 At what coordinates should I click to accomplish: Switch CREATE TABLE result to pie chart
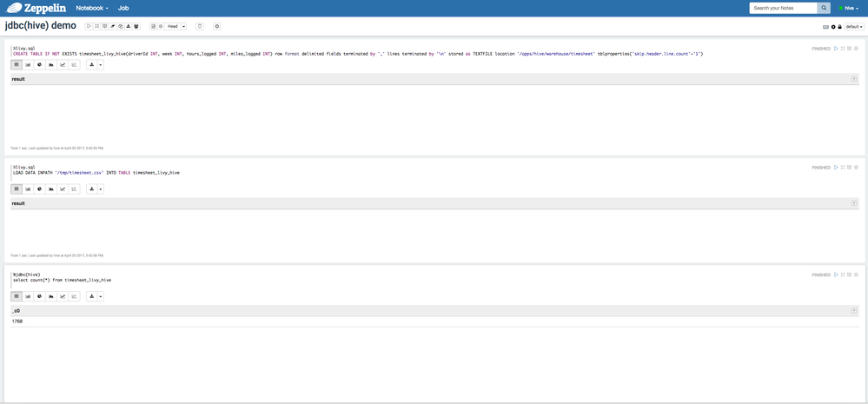point(40,65)
